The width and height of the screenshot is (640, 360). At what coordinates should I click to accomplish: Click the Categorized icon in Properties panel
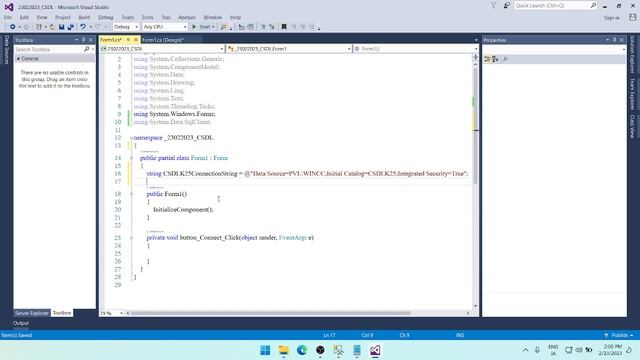click(487, 59)
